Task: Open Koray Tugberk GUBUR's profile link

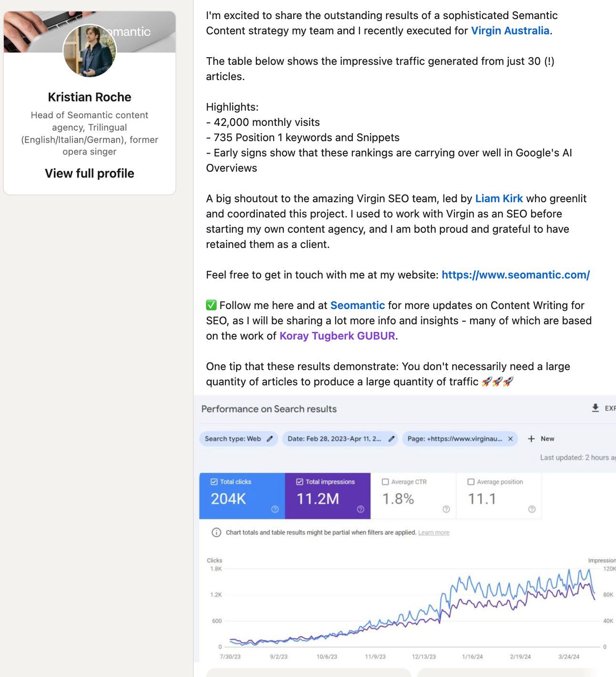Action: click(337, 336)
